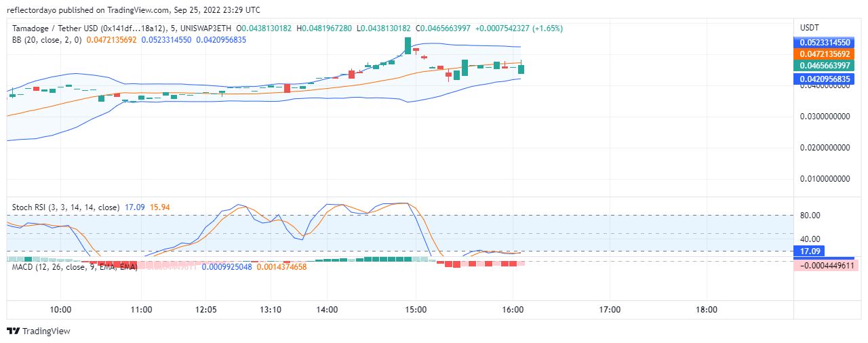Click the 0.0100000000 price axis label

pyautogui.click(x=825, y=179)
